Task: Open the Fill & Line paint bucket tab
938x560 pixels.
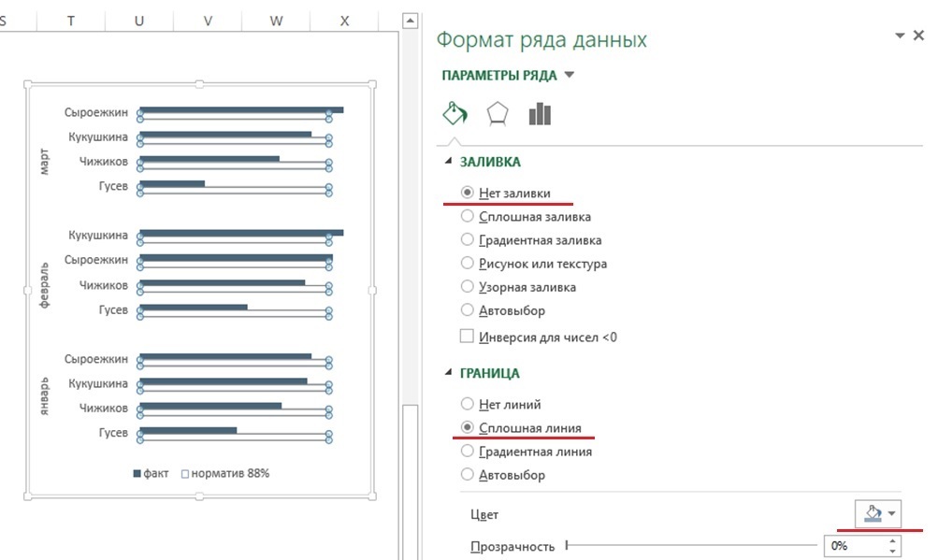Action: 455,114
